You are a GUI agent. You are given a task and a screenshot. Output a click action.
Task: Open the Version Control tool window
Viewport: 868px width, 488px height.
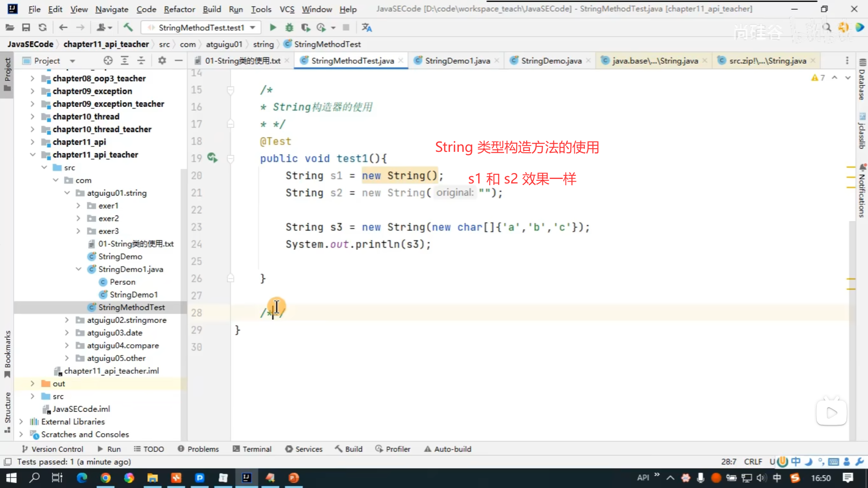click(x=52, y=449)
